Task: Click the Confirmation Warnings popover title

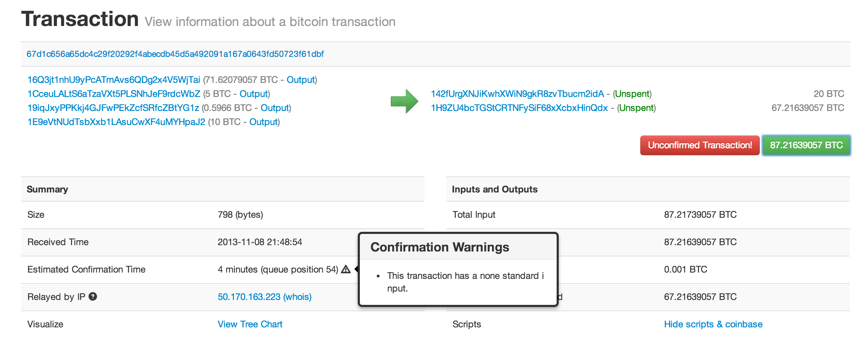Action: click(440, 247)
